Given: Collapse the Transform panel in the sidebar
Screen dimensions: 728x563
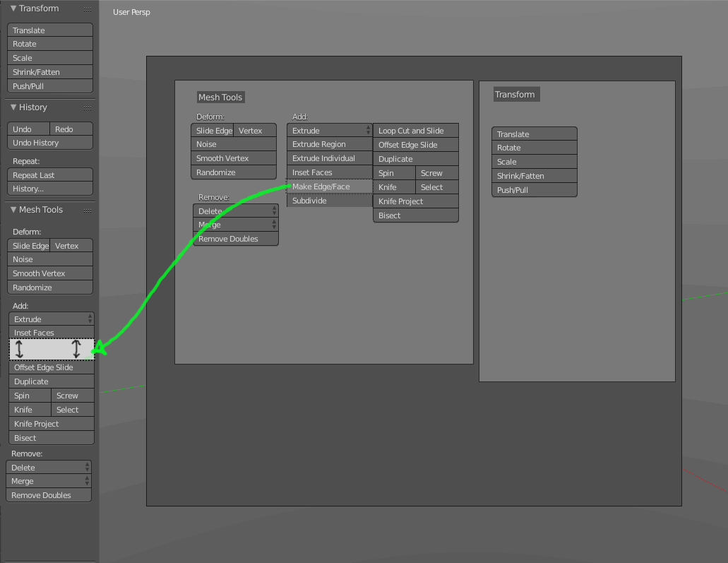Looking at the screenshot, I should [13, 8].
